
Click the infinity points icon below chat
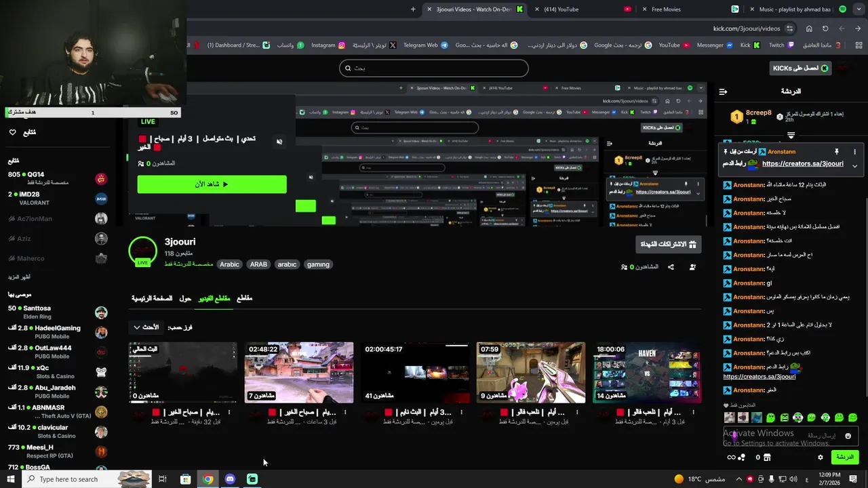click(x=731, y=457)
